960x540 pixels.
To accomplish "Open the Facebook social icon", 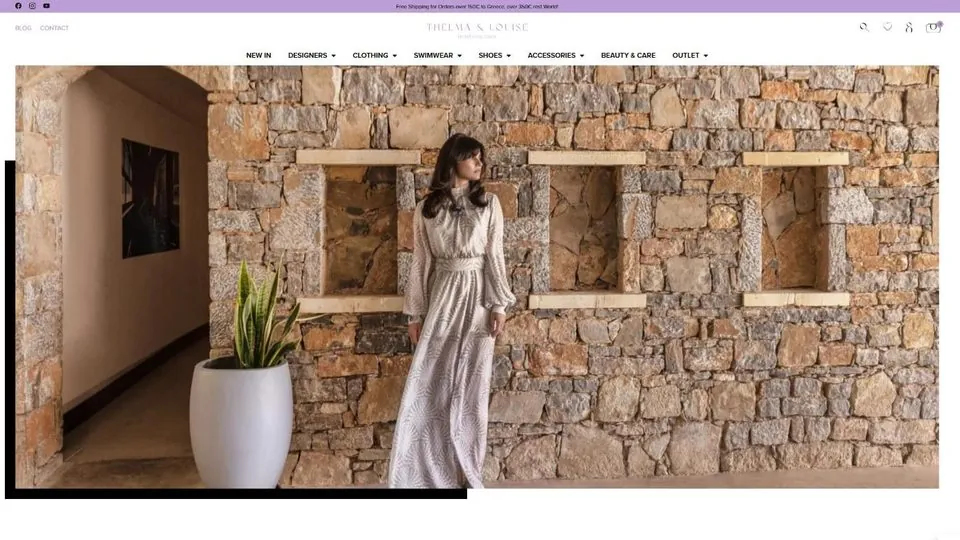I will (x=18, y=6).
